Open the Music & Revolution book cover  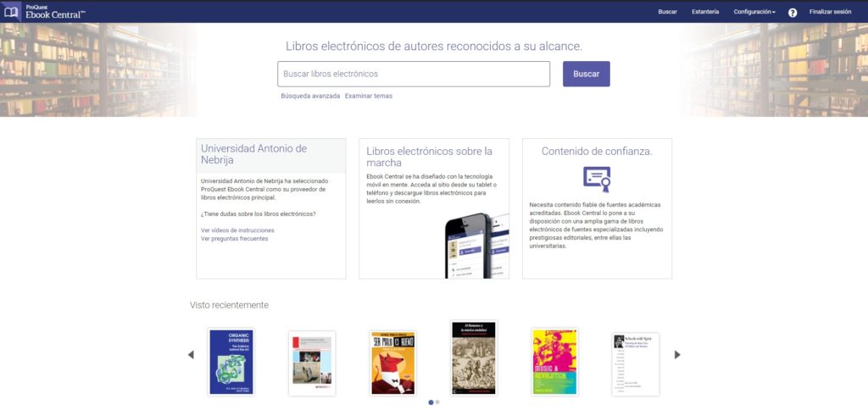click(x=554, y=362)
